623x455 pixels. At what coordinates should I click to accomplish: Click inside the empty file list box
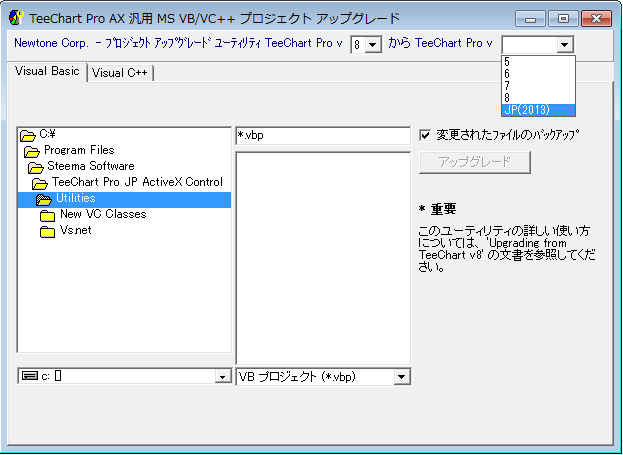[x=323, y=258]
